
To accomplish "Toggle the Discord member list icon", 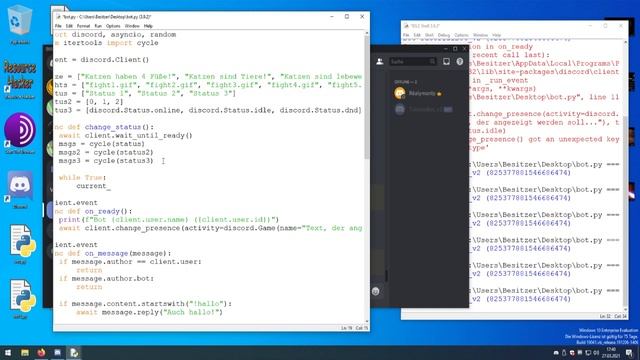I will (380, 61).
